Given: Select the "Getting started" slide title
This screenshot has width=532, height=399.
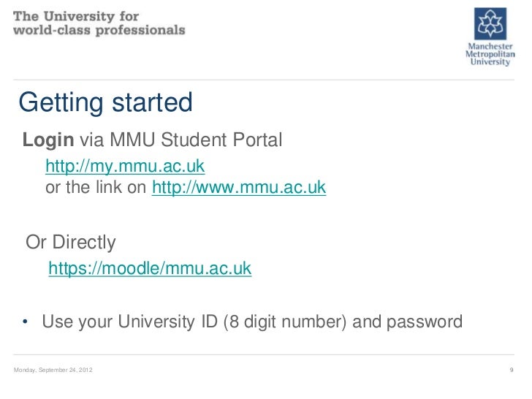Looking at the screenshot, I should click(x=105, y=103).
